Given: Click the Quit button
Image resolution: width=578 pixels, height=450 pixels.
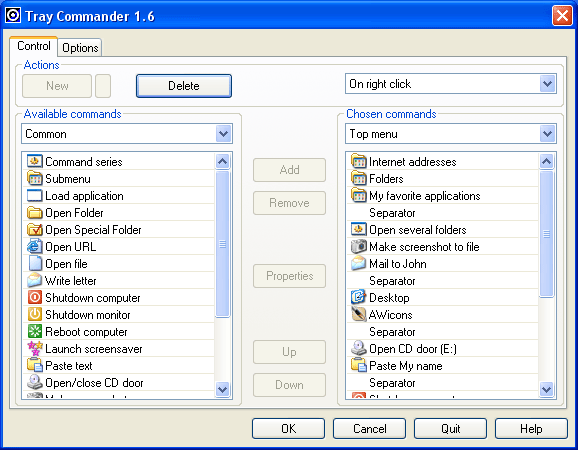Looking at the screenshot, I should point(450,429).
